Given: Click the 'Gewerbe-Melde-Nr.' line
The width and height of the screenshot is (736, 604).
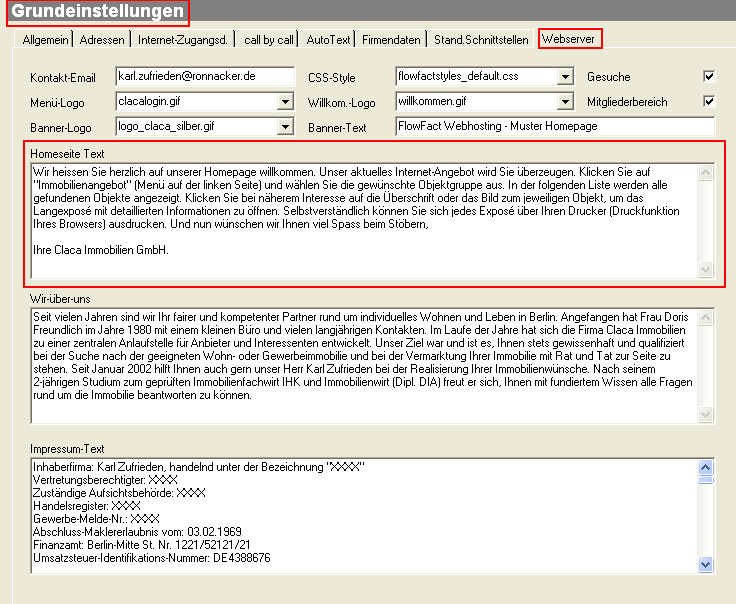Looking at the screenshot, I should 96,519.
